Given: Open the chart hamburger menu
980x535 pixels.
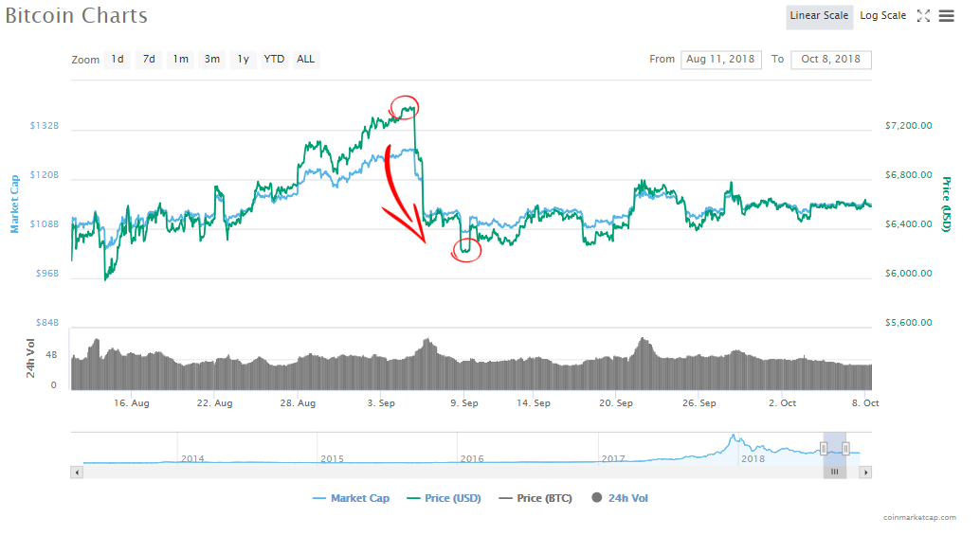Looking at the screenshot, I should [x=946, y=16].
